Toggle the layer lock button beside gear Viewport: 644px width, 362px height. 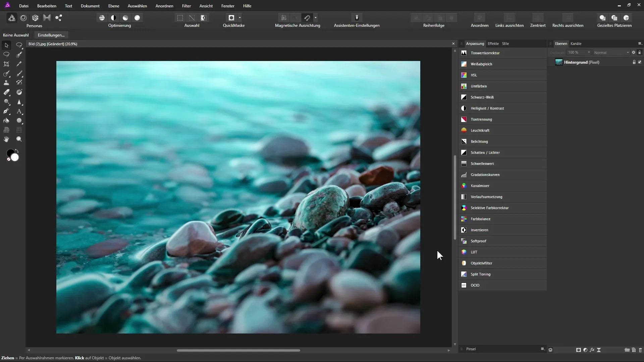click(x=640, y=52)
